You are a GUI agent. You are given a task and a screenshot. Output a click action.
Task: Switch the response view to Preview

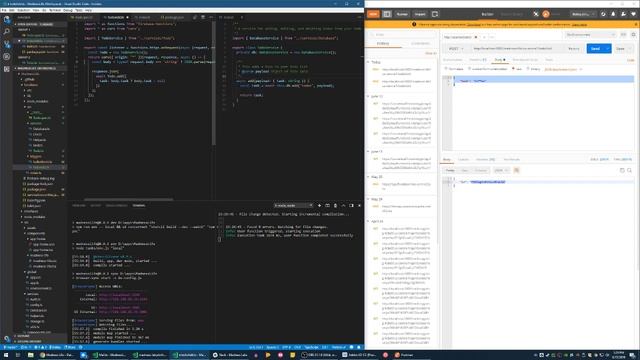[x=480, y=170]
